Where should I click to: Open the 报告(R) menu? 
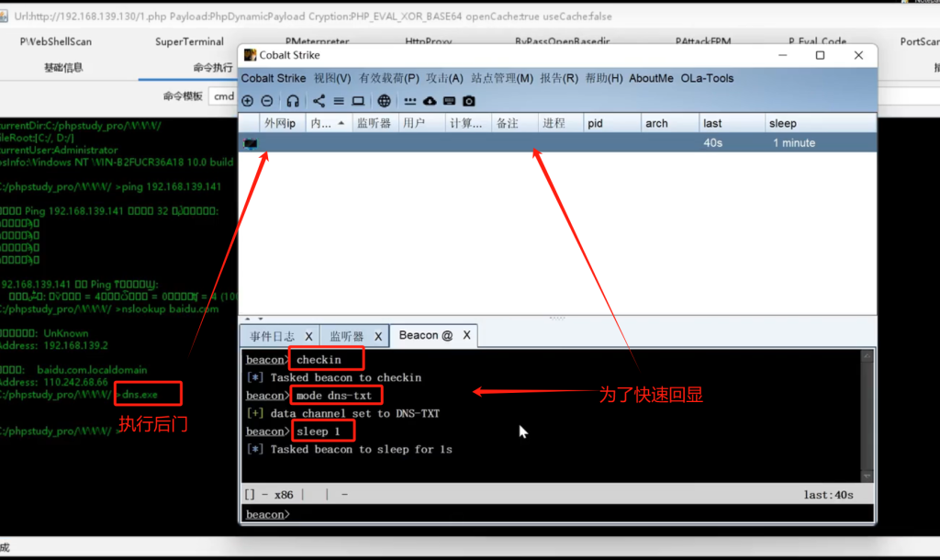(559, 78)
